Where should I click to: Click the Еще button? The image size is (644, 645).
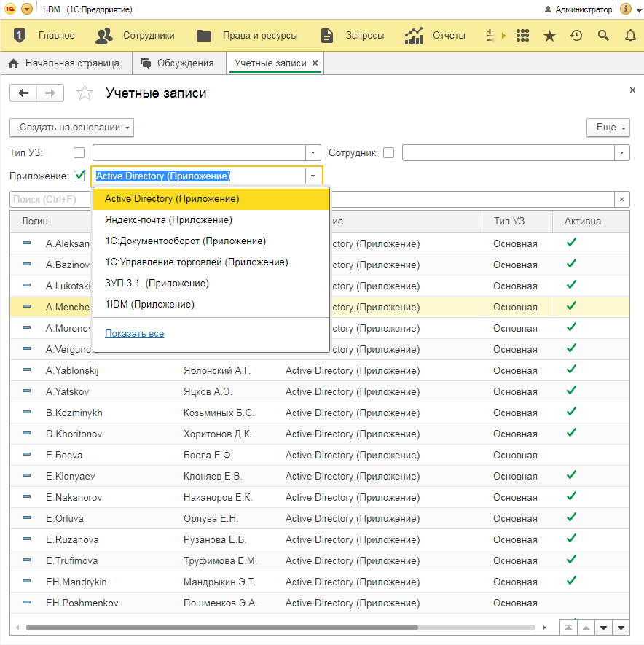[x=608, y=128]
